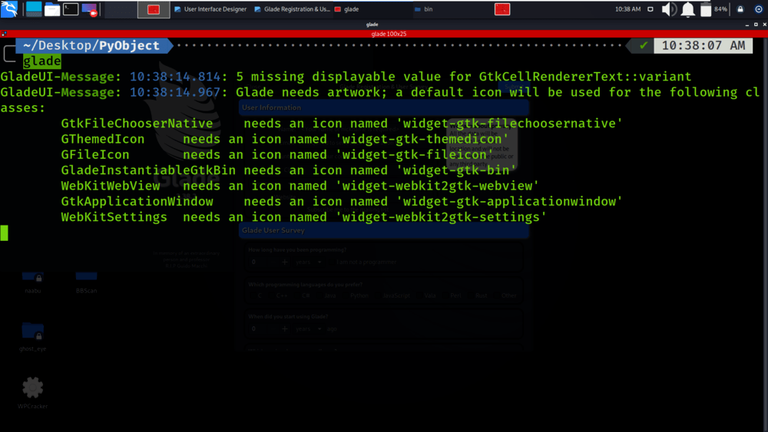Click the green terminal cursor block
This screenshot has width=768, height=432.
tap(4, 233)
